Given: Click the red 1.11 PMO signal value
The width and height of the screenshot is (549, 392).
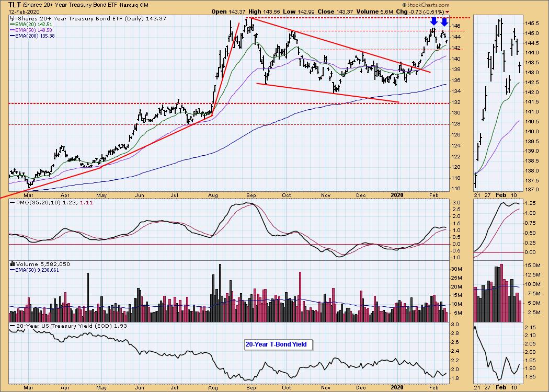Looking at the screenshot, I should 87,203.
